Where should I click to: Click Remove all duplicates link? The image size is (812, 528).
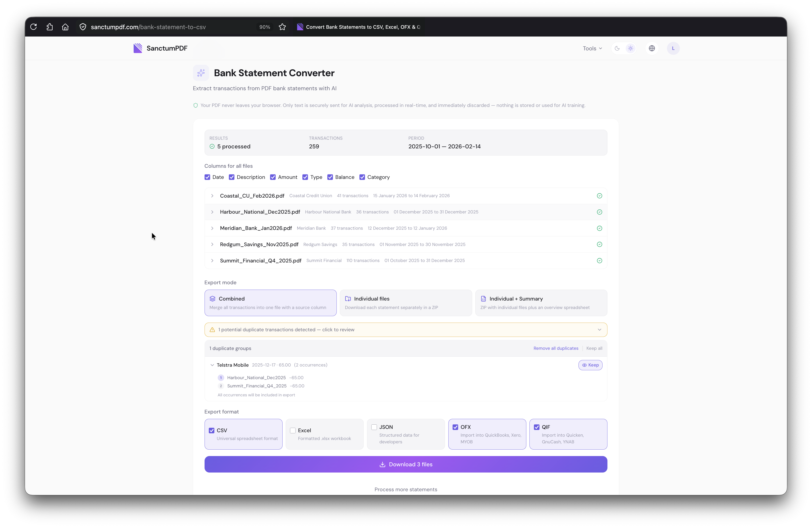click(x=556, y=348)
